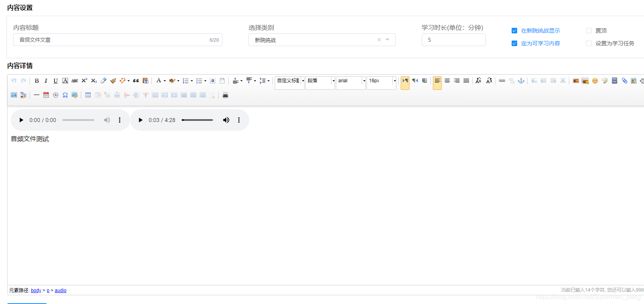Click the 内容标题 input field
The image size is (644, 304).
(118, 40)
